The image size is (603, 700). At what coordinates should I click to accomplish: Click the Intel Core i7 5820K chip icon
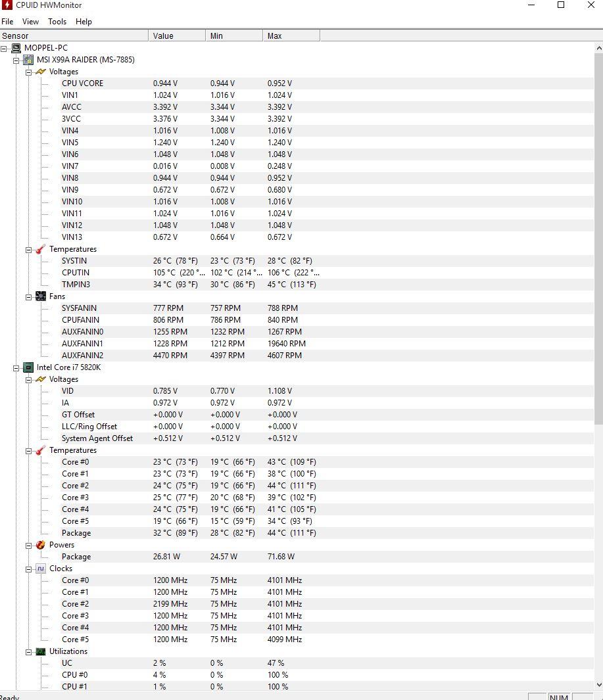[x=28, y=367]
